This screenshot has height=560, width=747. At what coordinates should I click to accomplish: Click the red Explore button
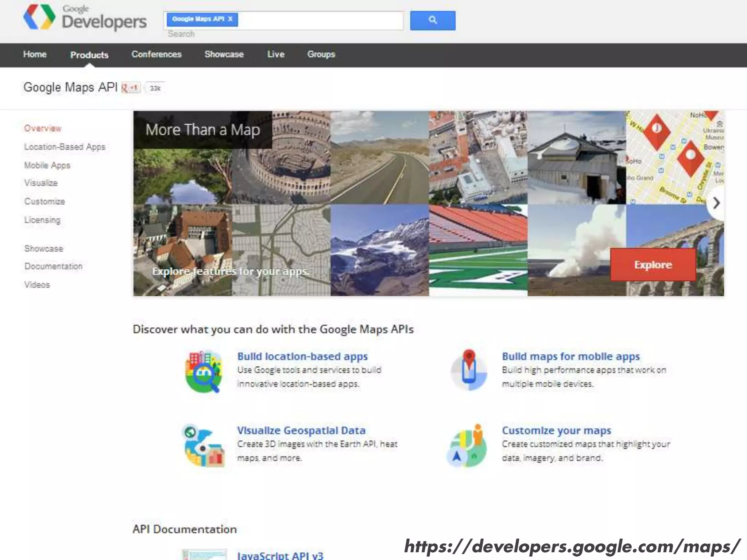click(x=653, y=265)
